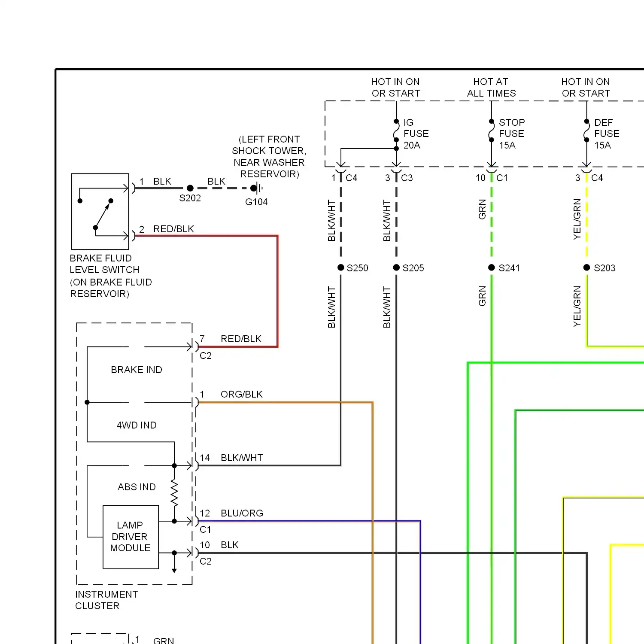
Task: Click the GRN label above S241
Action: (482, 209)
